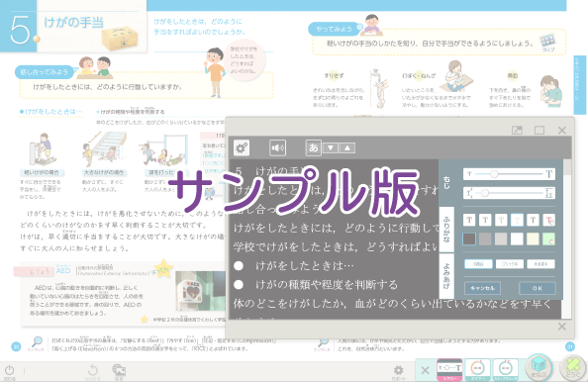Switch to the よみあげ settings tab
This screenshot has height=382, width=588.
coord(446,276)
